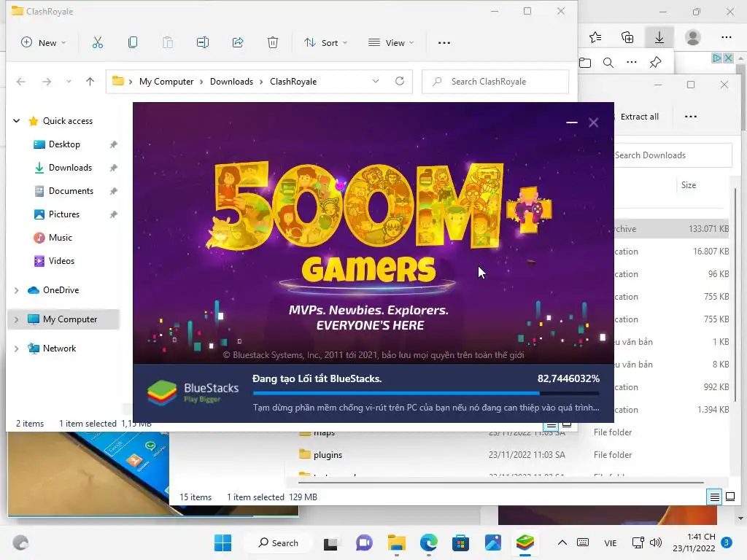The image size is (747, 560).
Task: Open the Edge downloads arrow icon
Action: (659, 37)
